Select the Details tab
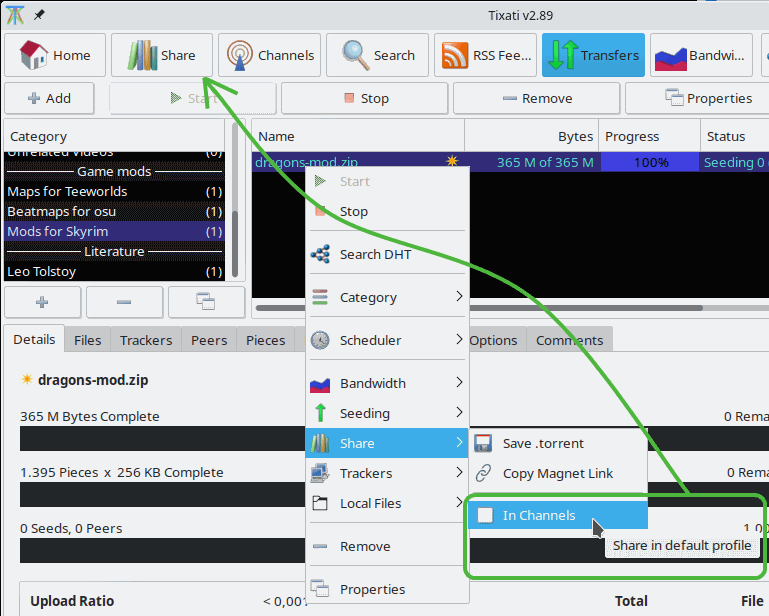Image resolution: width=769 pixels, height=616 pixels. (34, 339)
